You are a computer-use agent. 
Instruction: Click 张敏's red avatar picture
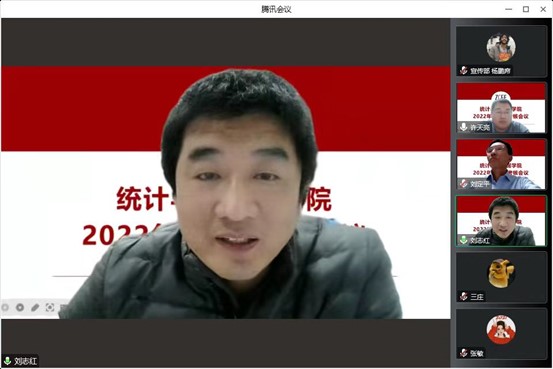(501, 329)
